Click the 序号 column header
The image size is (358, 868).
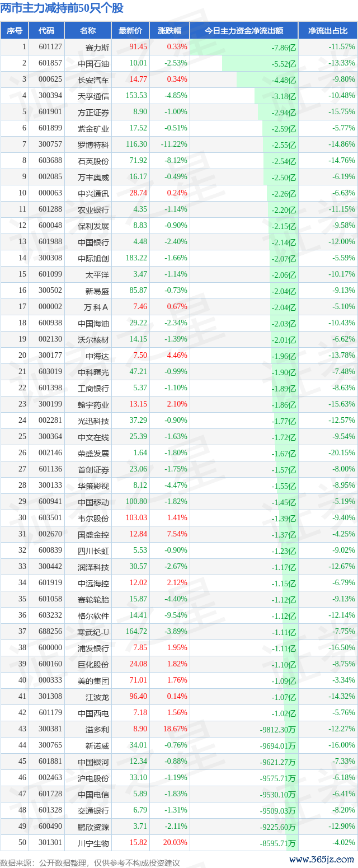pyautogui.click(x=15, y=31)
